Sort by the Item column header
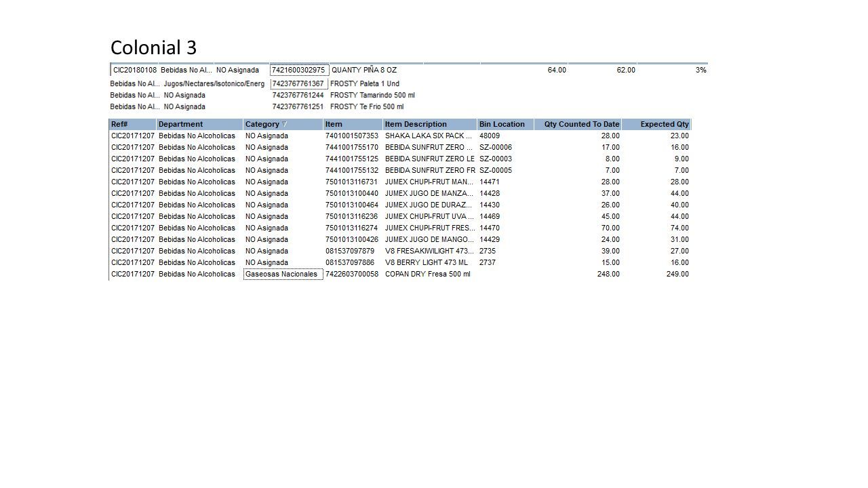Screen dimensions: 868x488 pyautogui.click(x=353, y=124)
